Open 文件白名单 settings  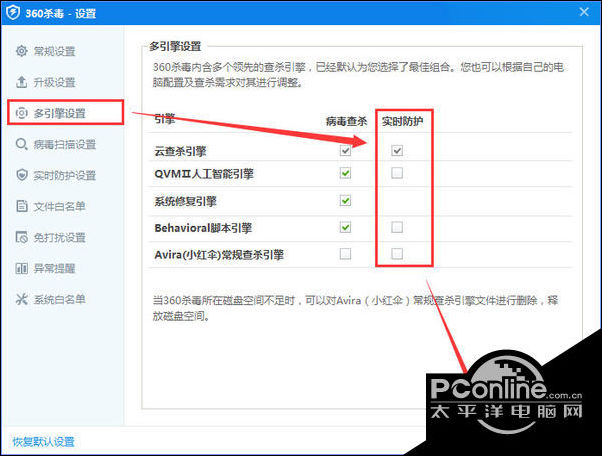(x=60, y=207)
